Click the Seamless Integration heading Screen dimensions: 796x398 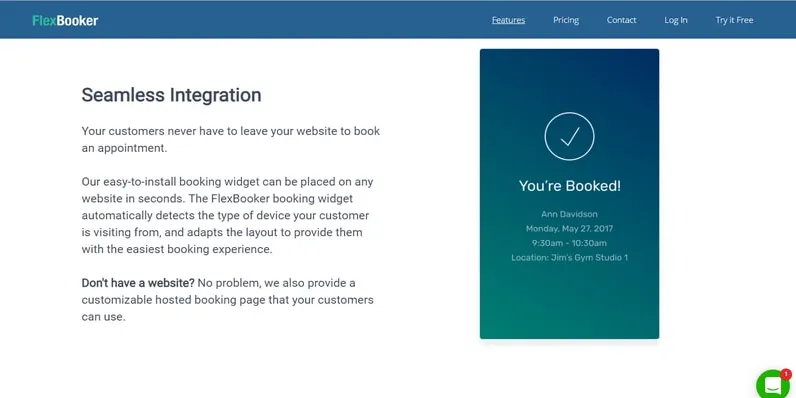click(172, 95)
